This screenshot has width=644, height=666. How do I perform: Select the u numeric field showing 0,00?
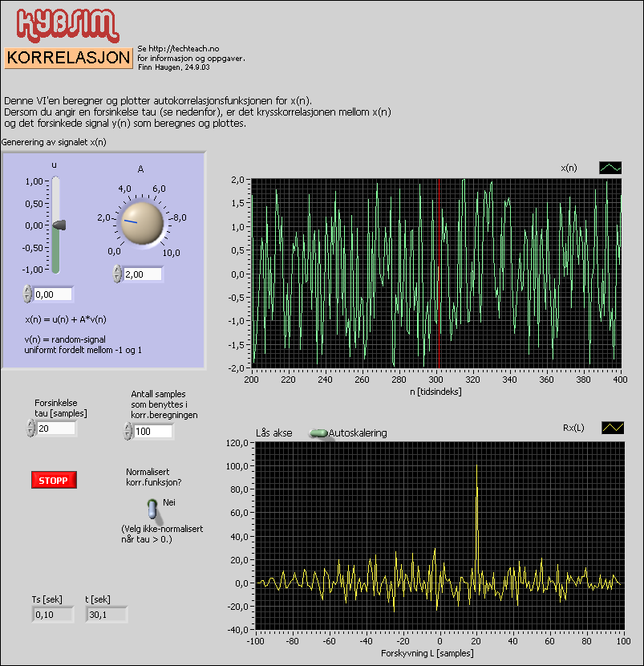53,294
